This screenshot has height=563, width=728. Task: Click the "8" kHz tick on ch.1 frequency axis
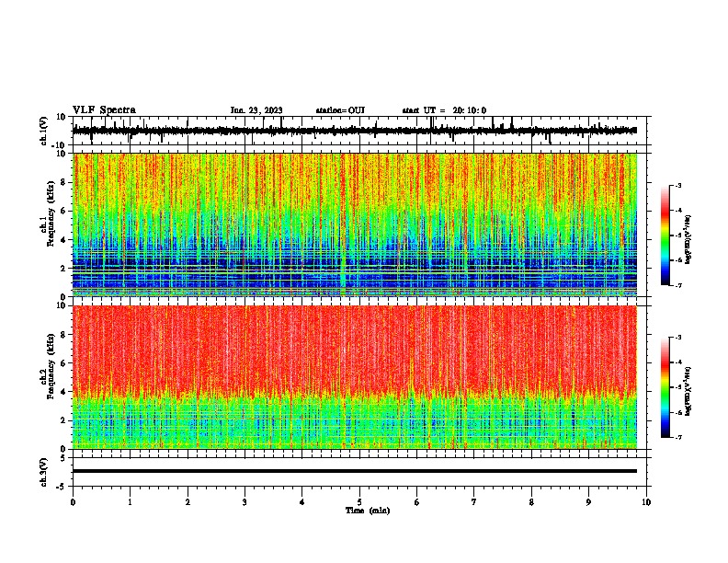click(64, 182)
